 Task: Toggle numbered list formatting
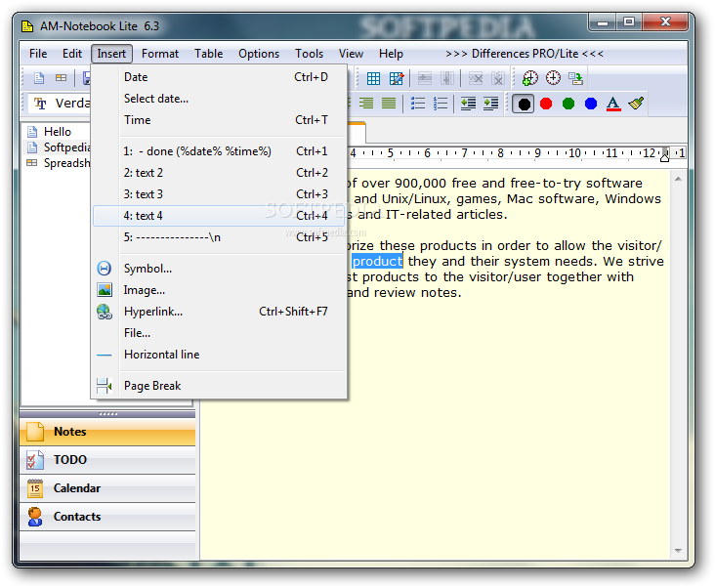tap(440, 104)
